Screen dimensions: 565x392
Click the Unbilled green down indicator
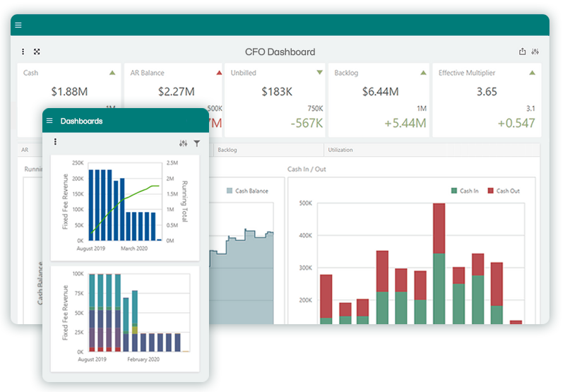pyautogui.click(x=320, y=73)
